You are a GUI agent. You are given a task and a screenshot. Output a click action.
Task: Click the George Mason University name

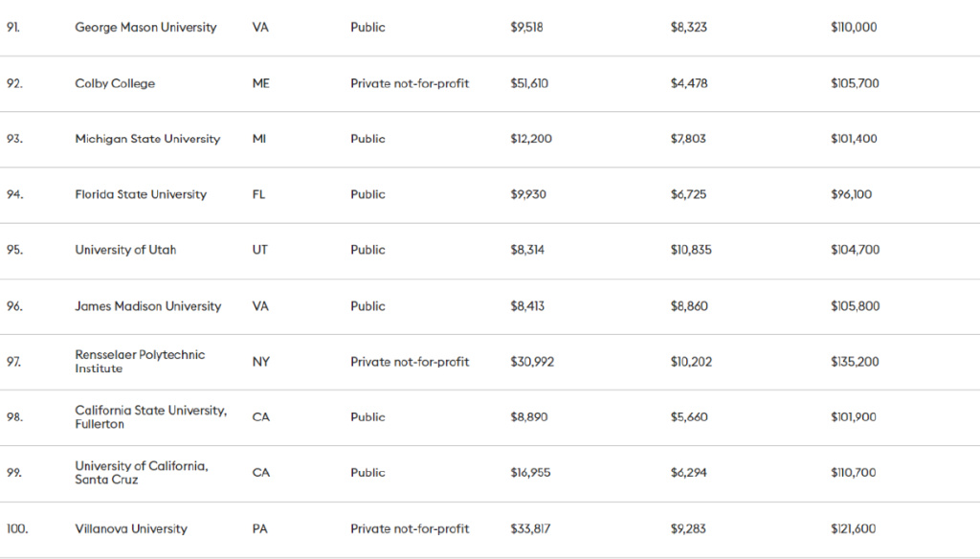tap(145, 28)
